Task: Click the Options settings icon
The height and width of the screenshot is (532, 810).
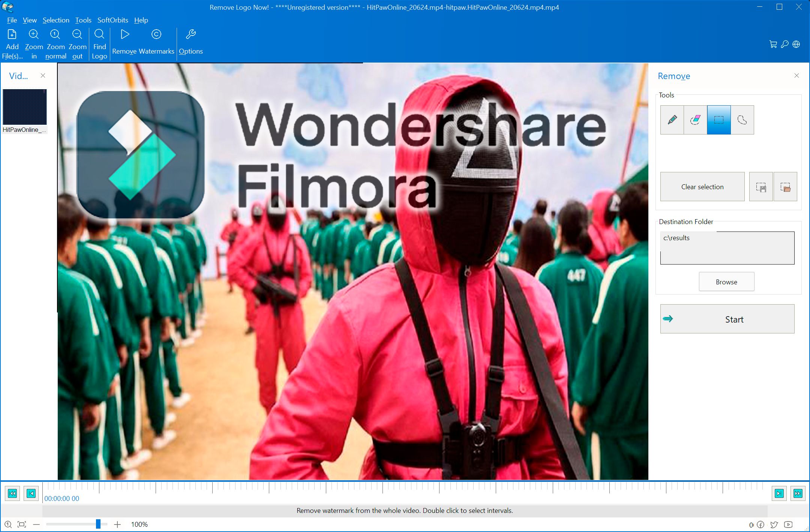Action: (x=191, y=42)
